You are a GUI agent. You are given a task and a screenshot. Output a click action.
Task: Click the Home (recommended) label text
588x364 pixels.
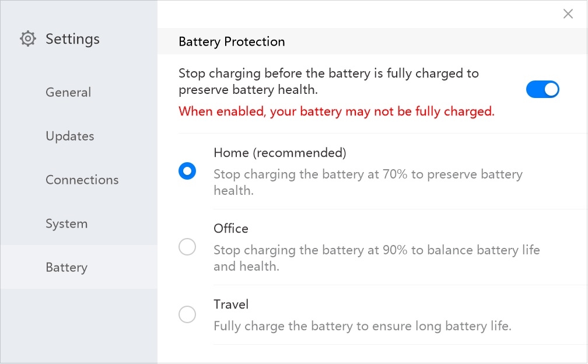(x=280, y=153)
